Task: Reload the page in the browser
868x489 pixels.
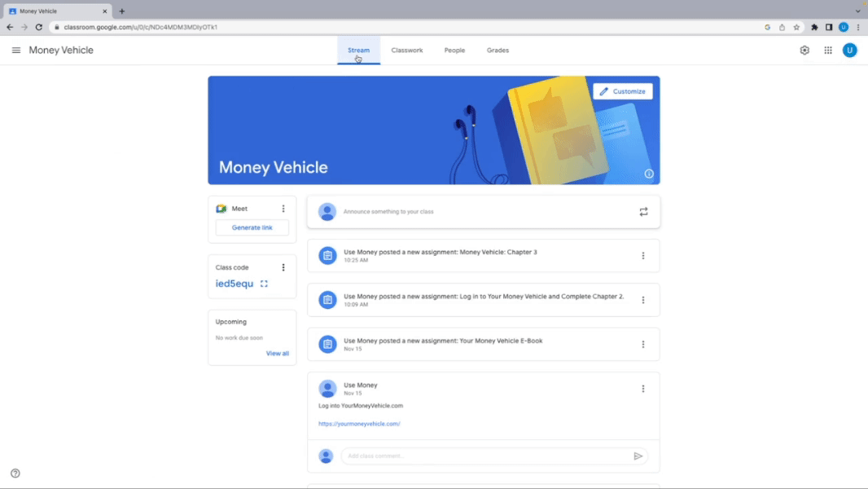Action: coord(39,27)
